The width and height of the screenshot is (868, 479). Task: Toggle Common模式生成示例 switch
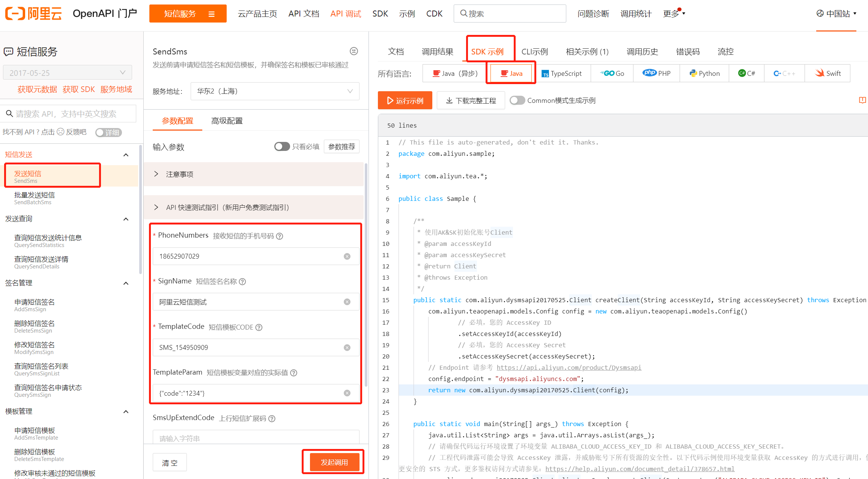point(517,100)
